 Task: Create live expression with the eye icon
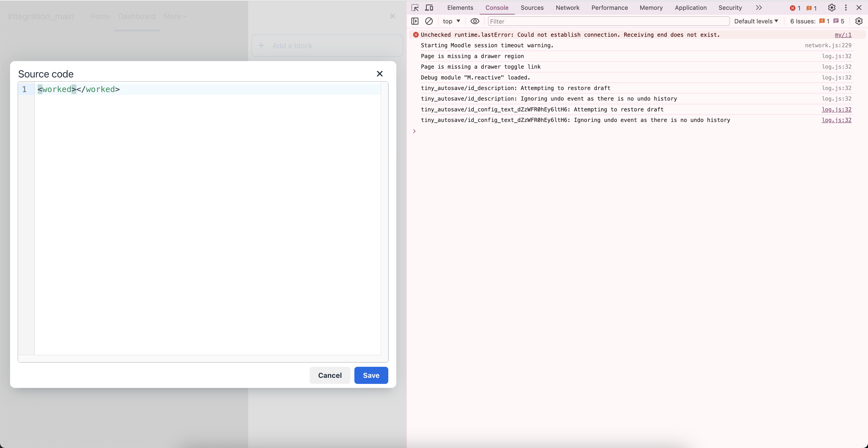click(x=475, y=21)
